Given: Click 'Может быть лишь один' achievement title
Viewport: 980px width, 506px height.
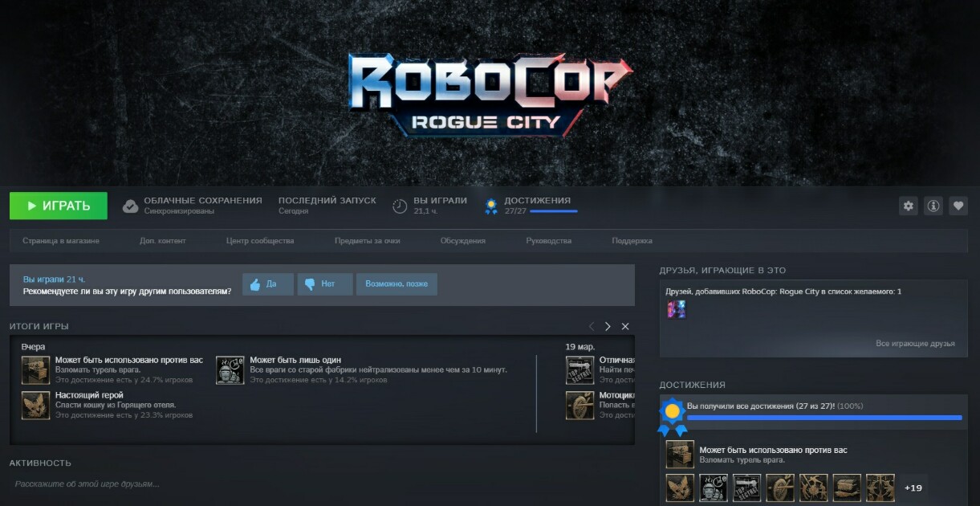Looking at the screenshot, I should tap(295, 360).
